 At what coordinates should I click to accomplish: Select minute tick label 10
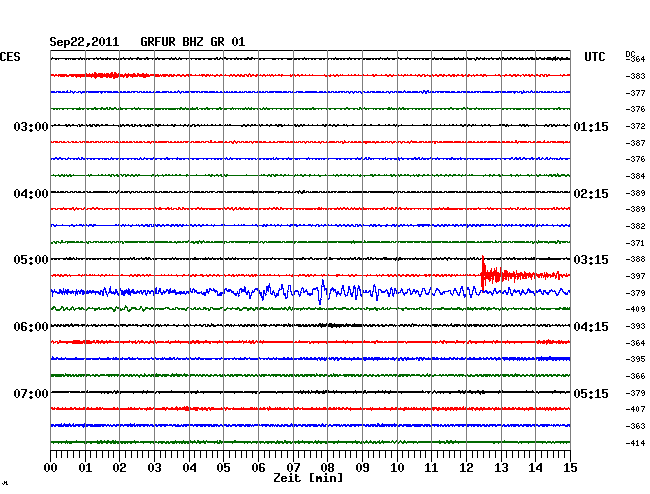397,468
